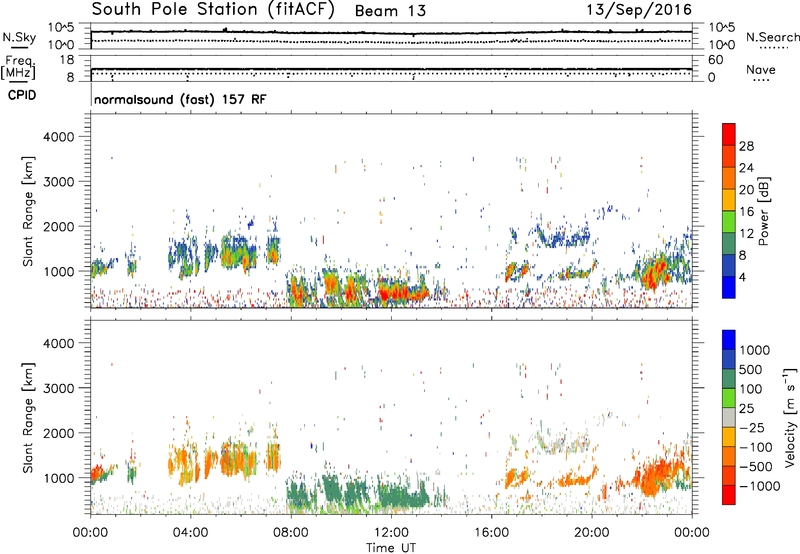Click the "04:00" time tick label
Image resolution: width=800 pixels, height=554 pixels.
point(190,533)
